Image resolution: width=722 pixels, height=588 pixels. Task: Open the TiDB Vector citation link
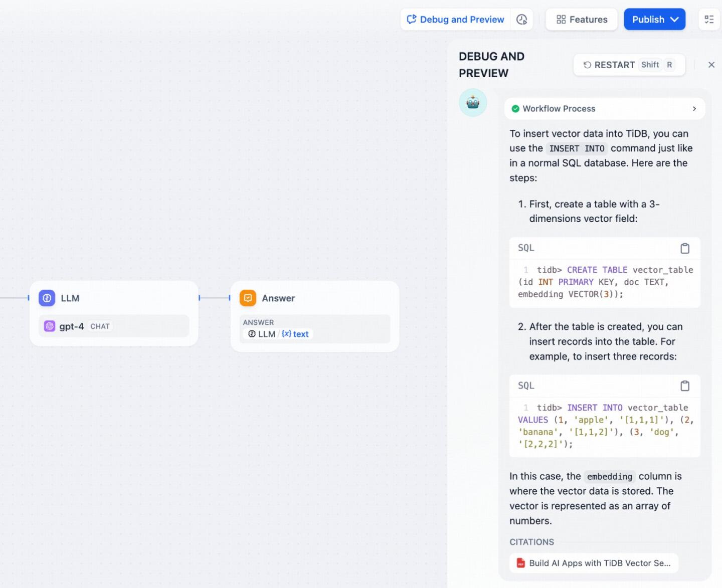click(594, 563)
